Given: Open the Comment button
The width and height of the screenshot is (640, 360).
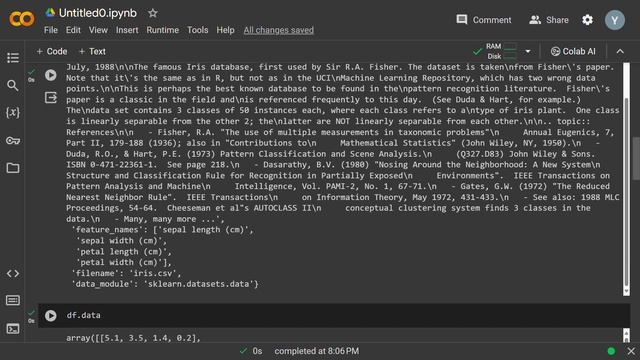Looking at the screenshot, I should tap(484, 20).
